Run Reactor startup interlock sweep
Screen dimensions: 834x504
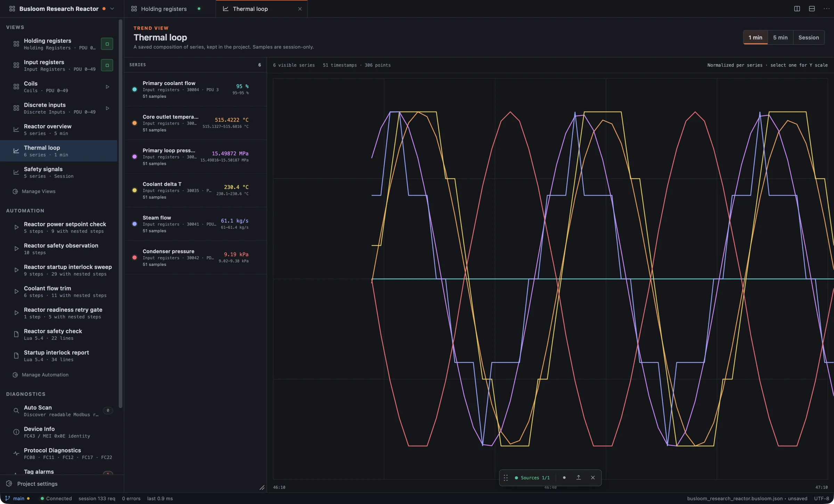pos(16,270)
